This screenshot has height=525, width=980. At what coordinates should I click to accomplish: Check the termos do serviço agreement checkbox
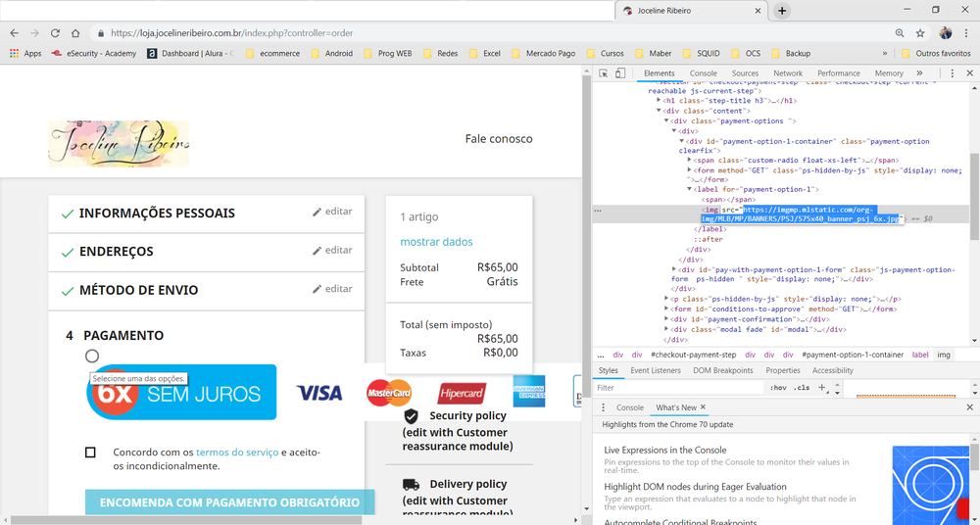(90, 453)
